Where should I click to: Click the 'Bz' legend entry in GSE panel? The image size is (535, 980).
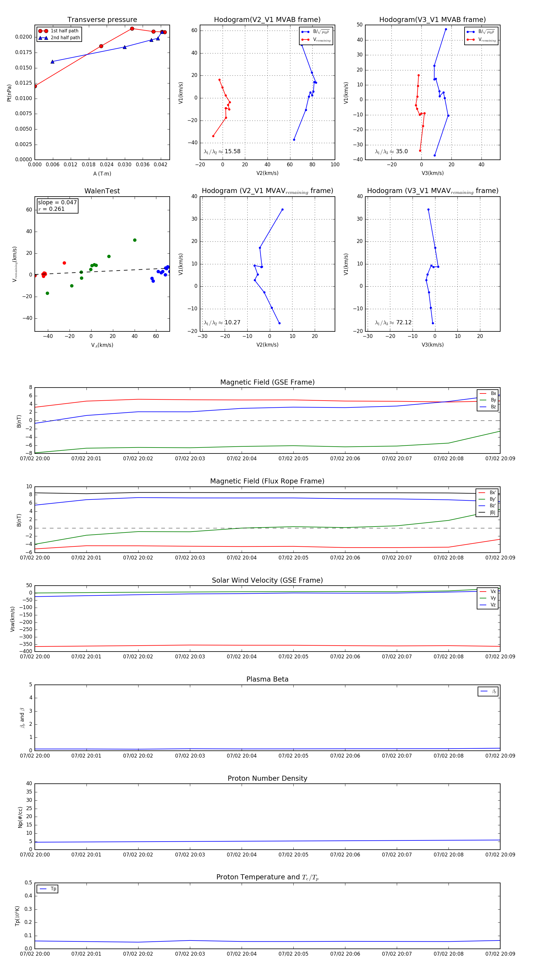tap(488, 407)
